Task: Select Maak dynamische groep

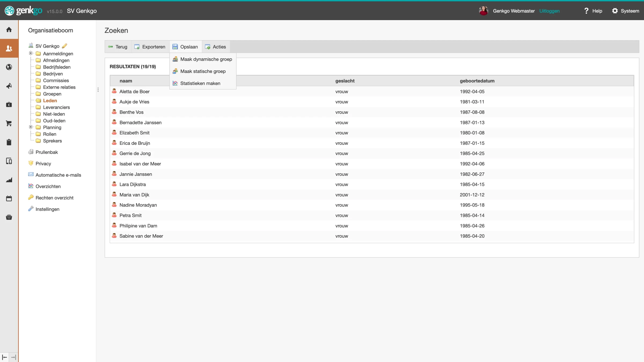Action: click(x=206, y=59)
